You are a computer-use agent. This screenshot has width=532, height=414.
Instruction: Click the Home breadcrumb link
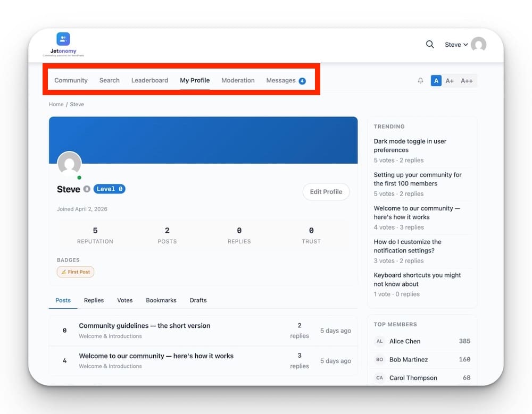click(56, 105)
